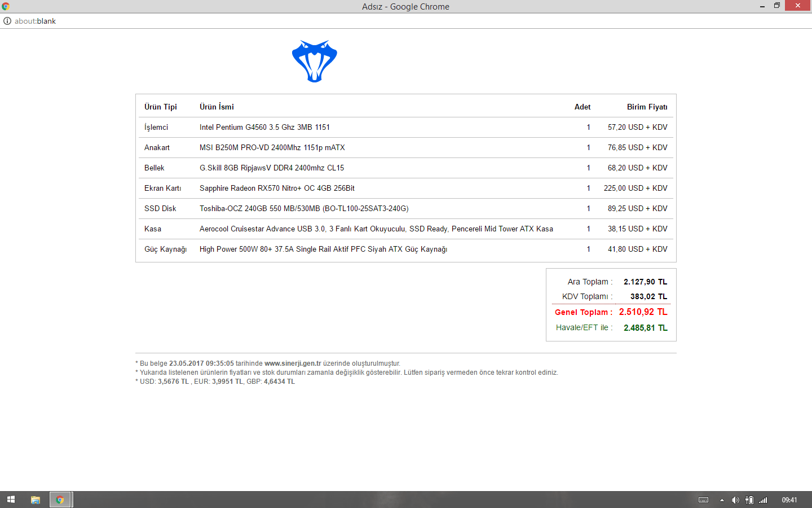Click the green 2.485,81 TL amount
812x508 pixels.
646,328
